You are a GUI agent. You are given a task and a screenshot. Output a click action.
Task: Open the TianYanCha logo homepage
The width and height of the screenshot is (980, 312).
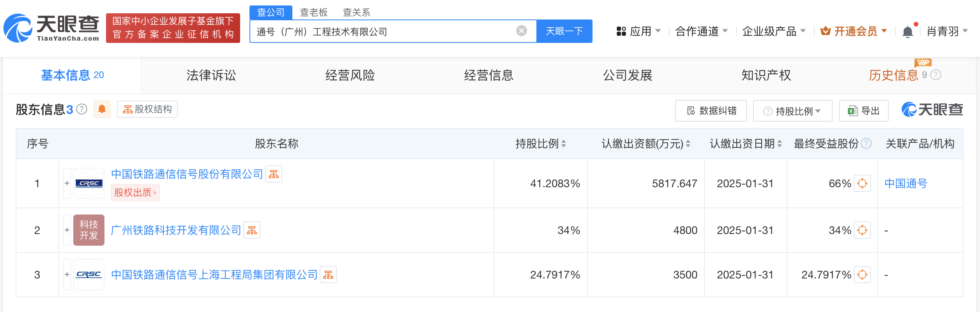point(51,28)
